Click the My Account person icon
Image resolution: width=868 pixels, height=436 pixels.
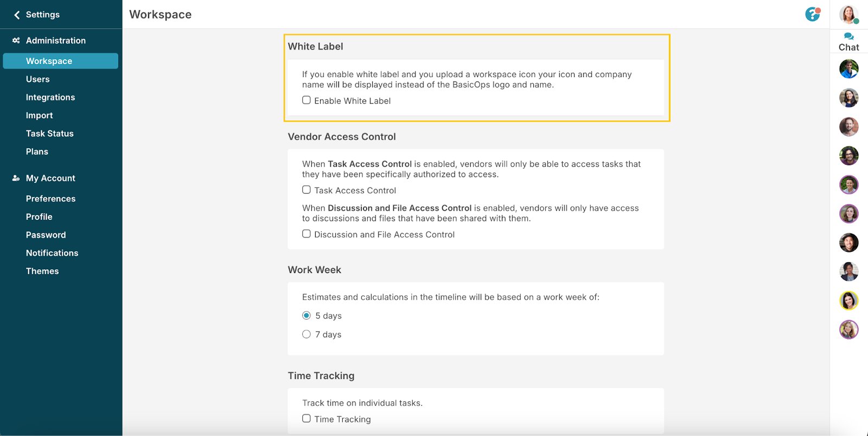16,178
